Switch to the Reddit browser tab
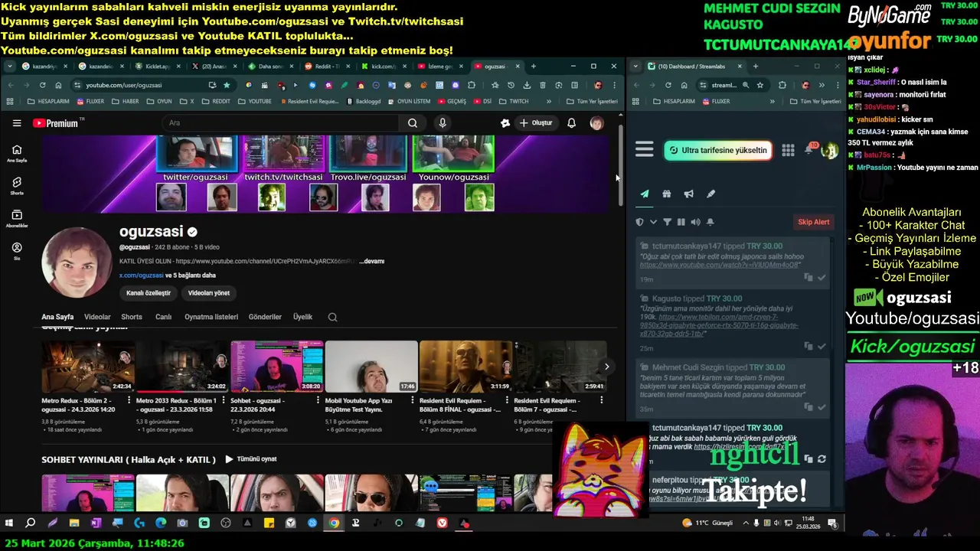980x551 pixels. pyautogui.click(x=327, y=67)
